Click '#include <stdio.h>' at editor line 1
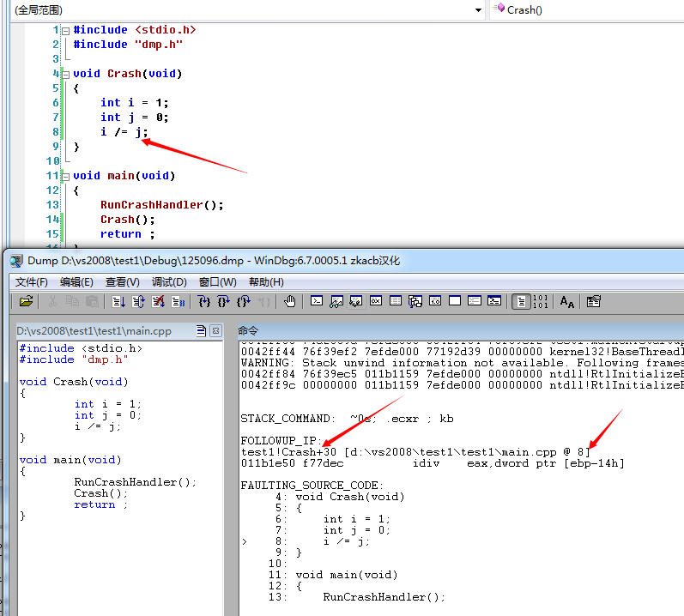This screenshot has width=684, height=616. click(135, 30)
